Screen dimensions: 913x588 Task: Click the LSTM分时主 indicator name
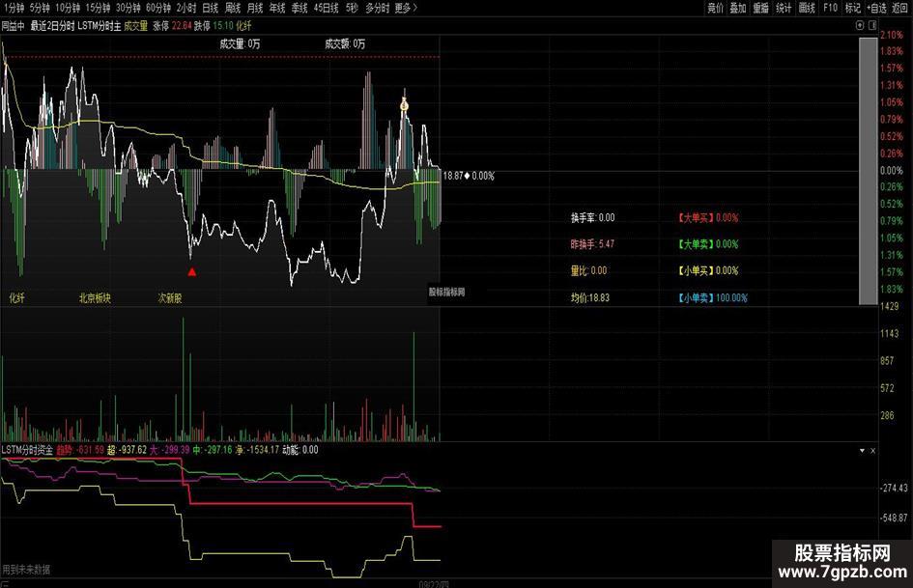(100, 26)
